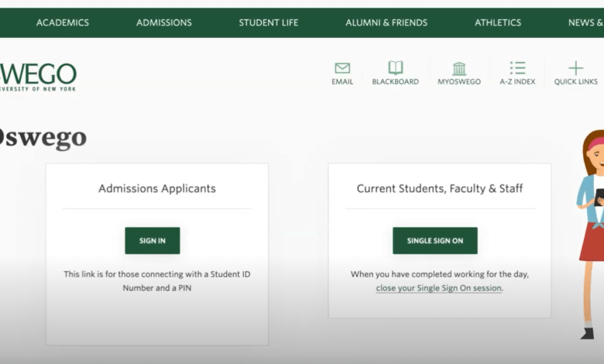Open the Student Life menu
The image size is (604, 364).
(x=269, y=22)
